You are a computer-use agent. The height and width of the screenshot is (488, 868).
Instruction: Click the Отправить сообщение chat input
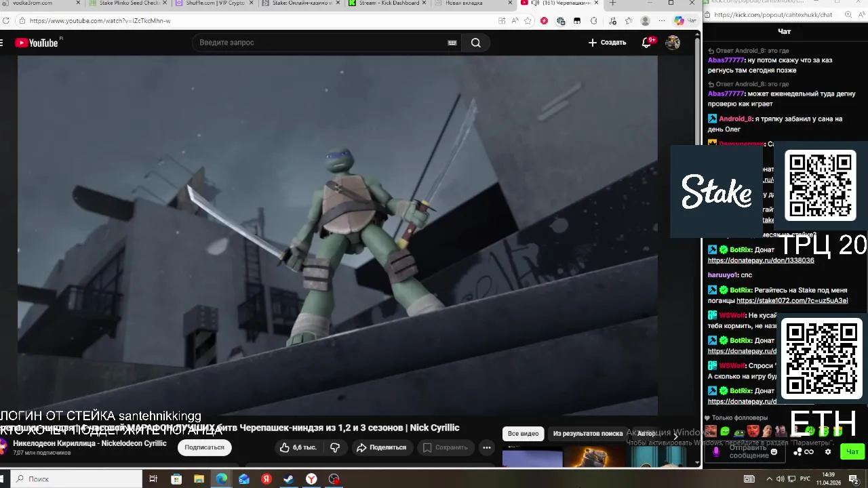coord(747,451)
